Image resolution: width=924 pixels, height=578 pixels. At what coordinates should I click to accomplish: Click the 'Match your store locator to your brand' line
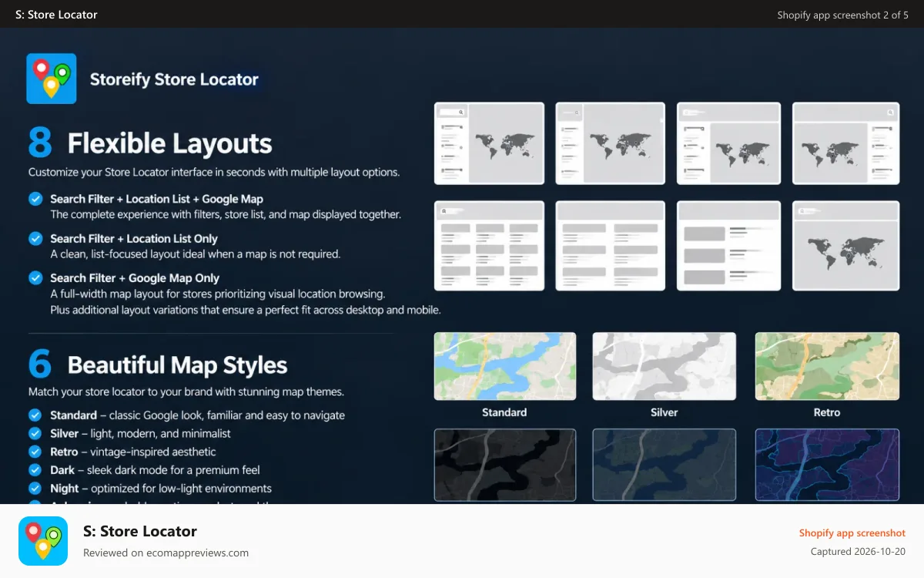coord(186,391)
